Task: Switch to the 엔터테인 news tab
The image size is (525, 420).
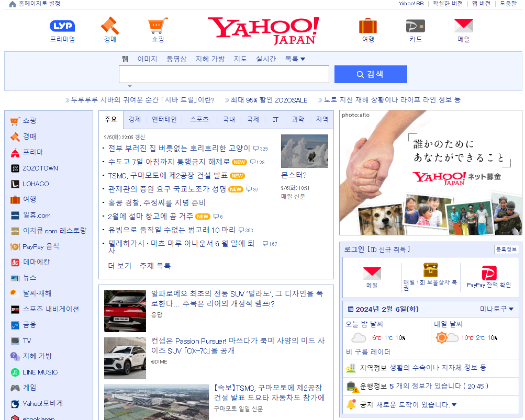Action: (164, 119)
